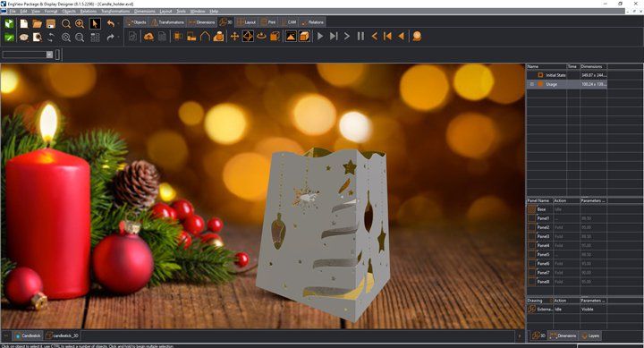644x348 pixels.
Task: Switch to the Dimensions toolbar tab
Action: 201,22
